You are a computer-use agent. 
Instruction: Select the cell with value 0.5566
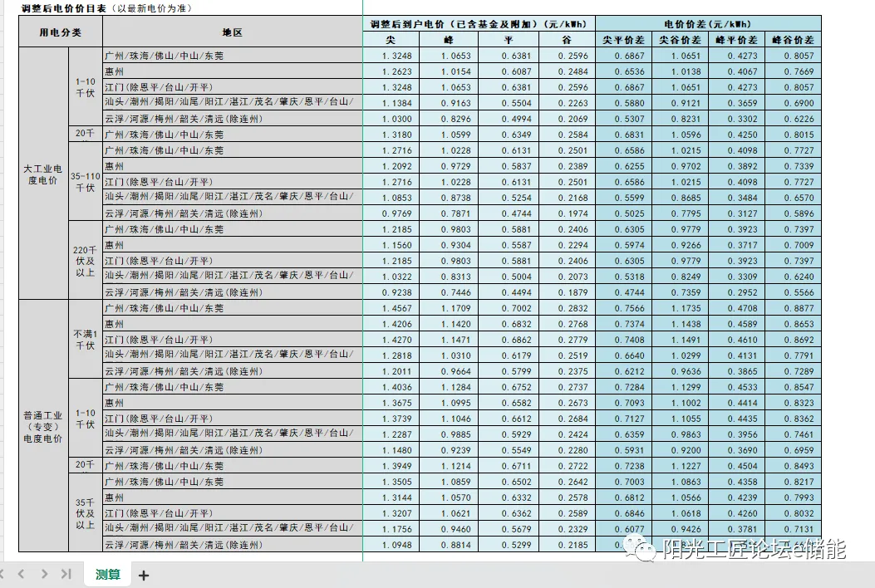793,292
